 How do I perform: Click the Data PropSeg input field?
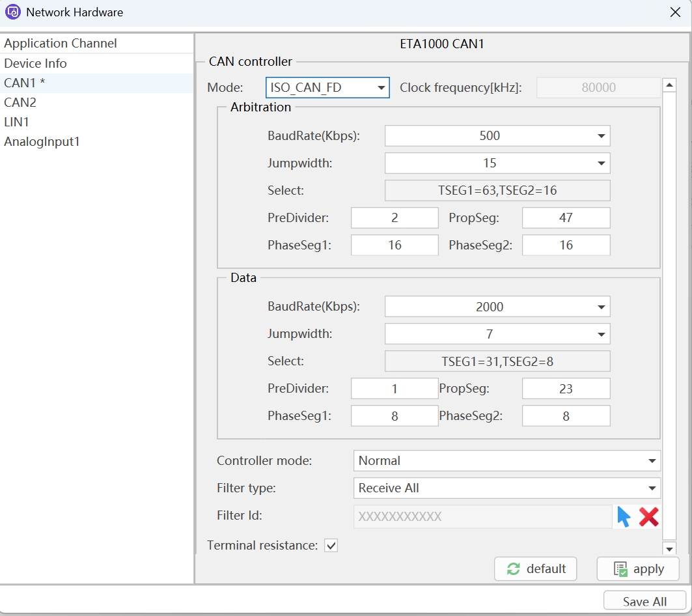click(x=566, y=389)
